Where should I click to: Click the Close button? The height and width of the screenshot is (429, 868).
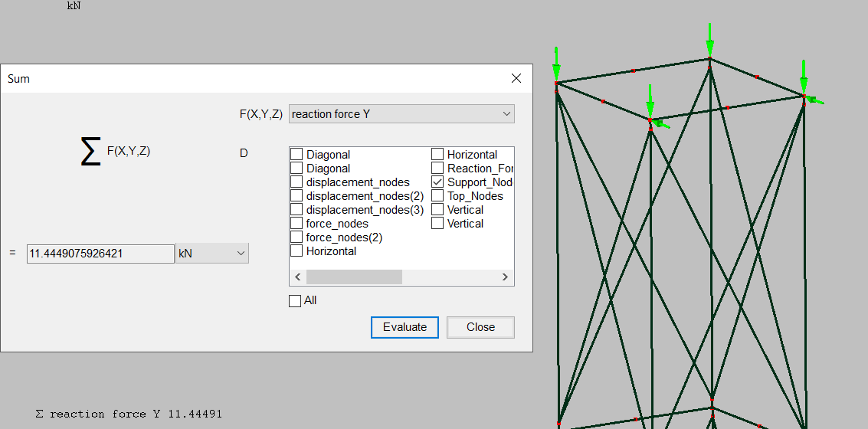(x=480, y=327)
